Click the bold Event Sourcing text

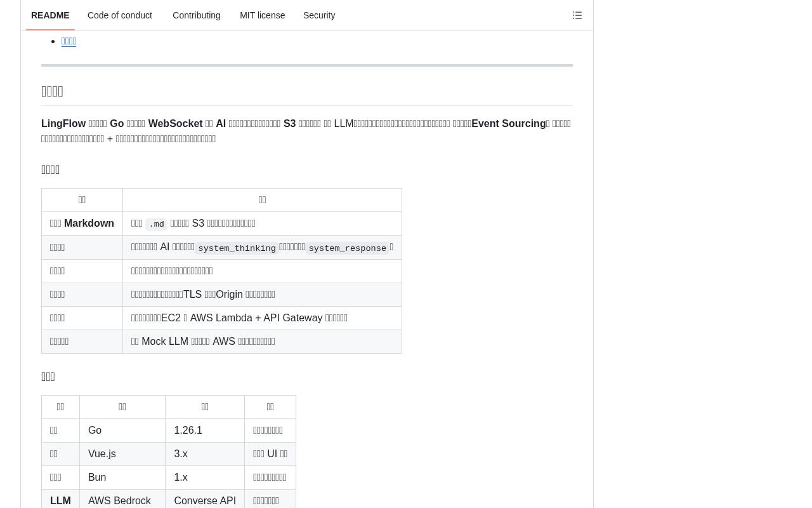(509, 124)
